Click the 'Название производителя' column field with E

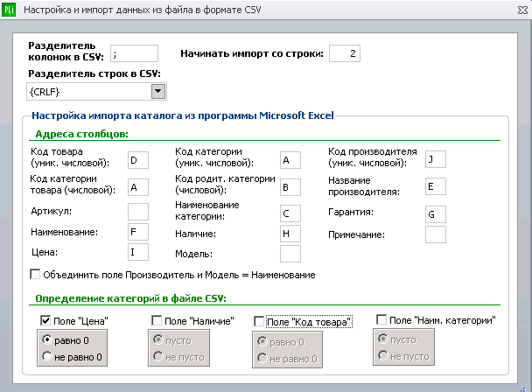coord(436,186)
